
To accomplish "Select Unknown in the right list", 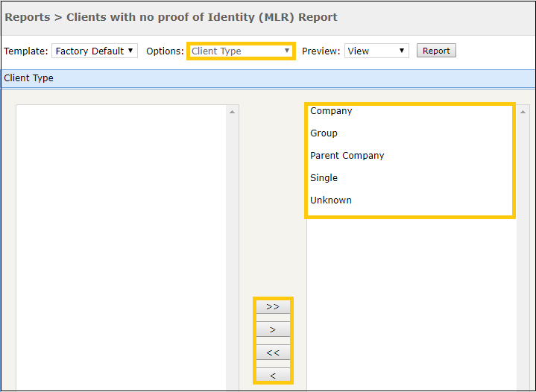I will pyautogui.click(x=330, y=200).
